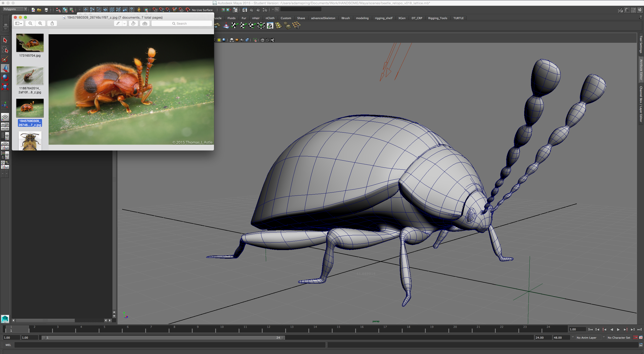This screenshot has height=354, width=644.
Task: Toggle select by hierarchy mode
Action: (x=58, y=10)
